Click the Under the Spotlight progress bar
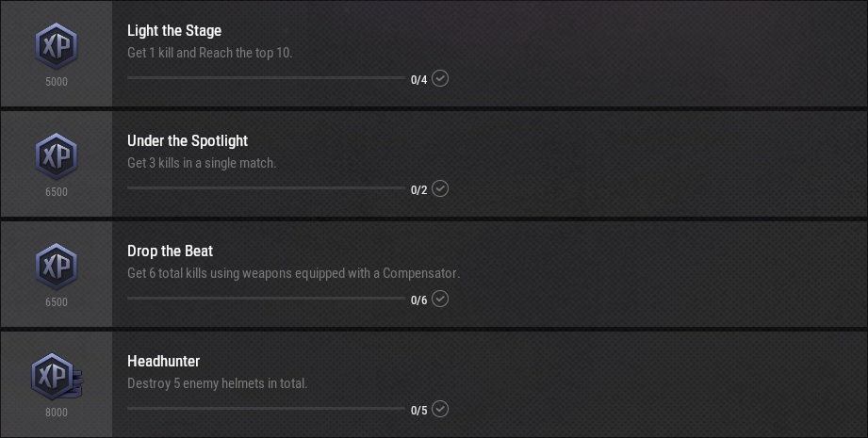Viewport: 868px width, 438px height. click(x=266, y=188)
